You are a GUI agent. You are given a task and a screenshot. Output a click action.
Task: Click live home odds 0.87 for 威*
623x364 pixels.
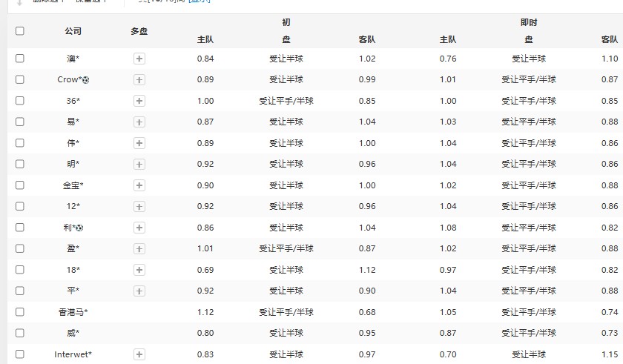point(448,334)
